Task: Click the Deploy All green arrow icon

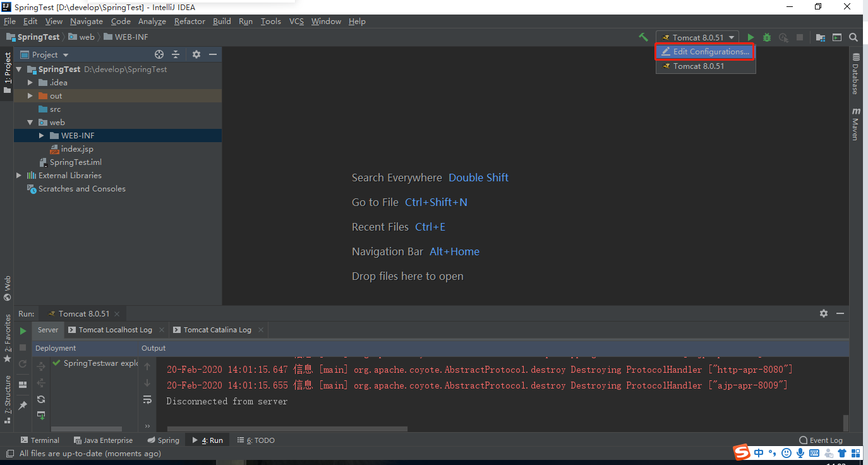Action: [x=41, y=415]
